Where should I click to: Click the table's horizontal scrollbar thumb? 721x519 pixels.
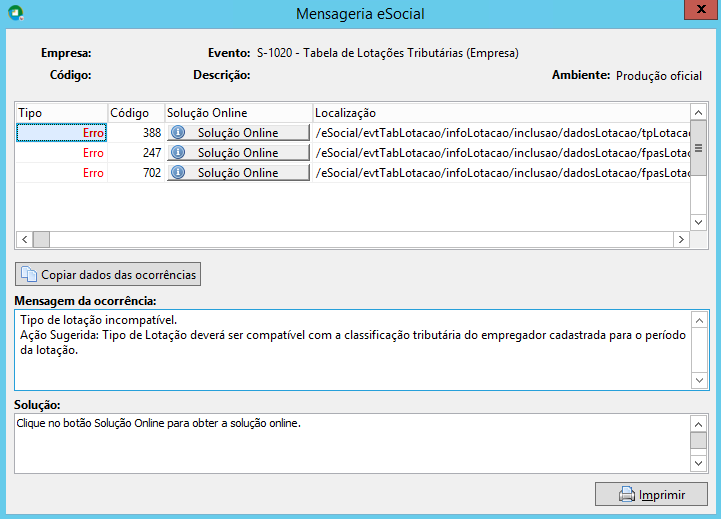pos(41,240)
